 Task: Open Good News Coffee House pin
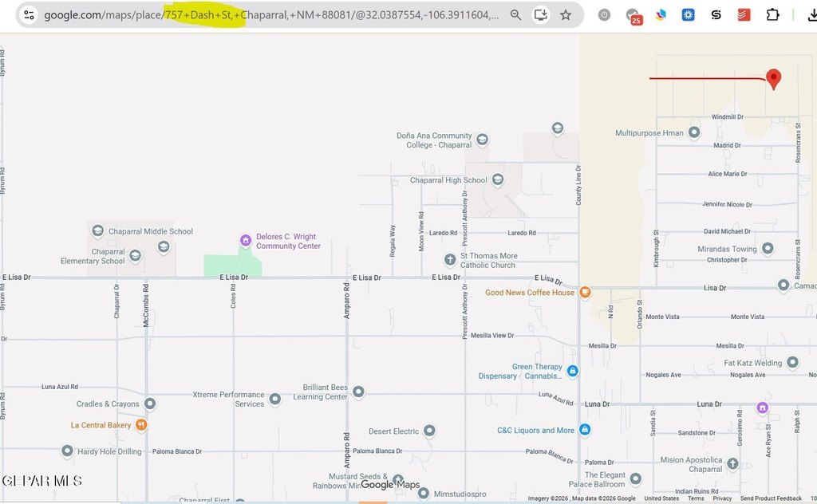(x=585, y=292)
